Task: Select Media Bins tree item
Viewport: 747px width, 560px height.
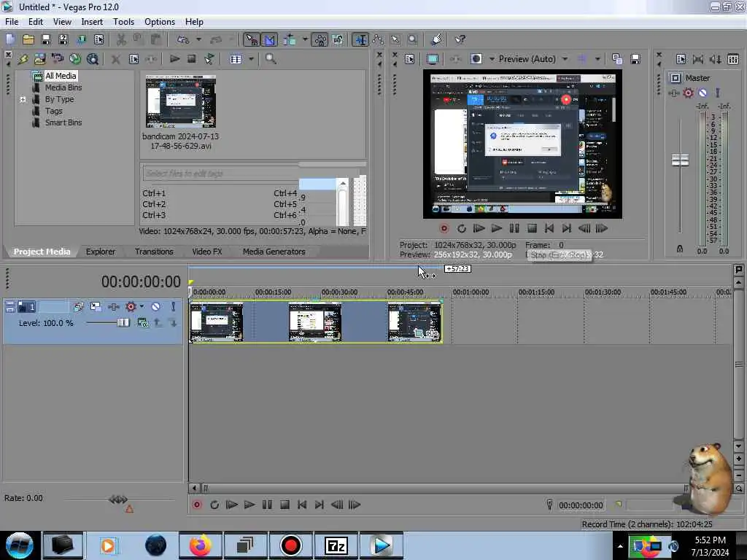Action: pos(63,87)
